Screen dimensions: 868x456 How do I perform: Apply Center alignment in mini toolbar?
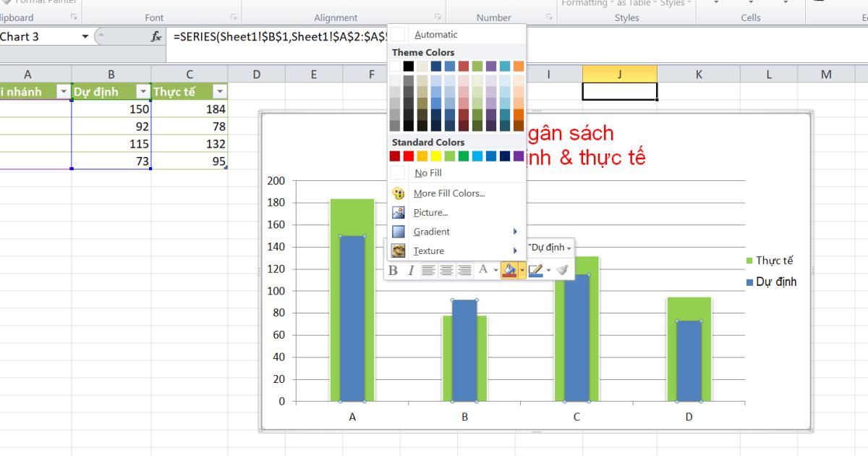pyautogui.click(x=446, y=270)
